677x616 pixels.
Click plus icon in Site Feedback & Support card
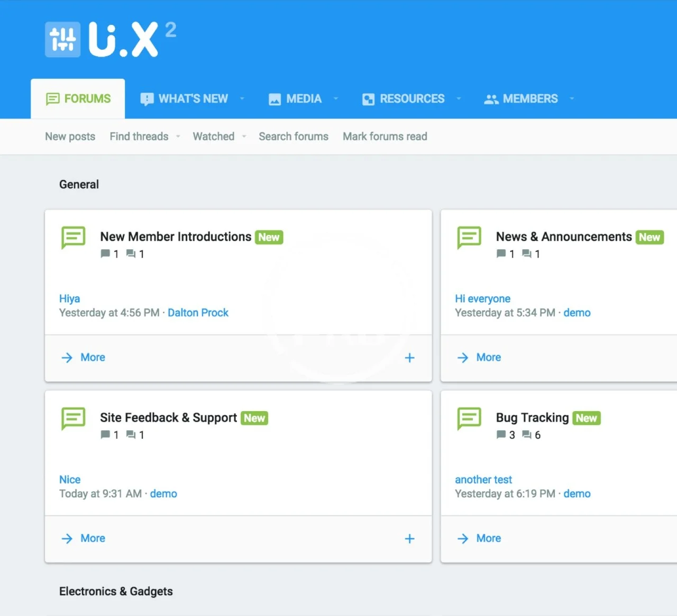(x=409, y=539)
